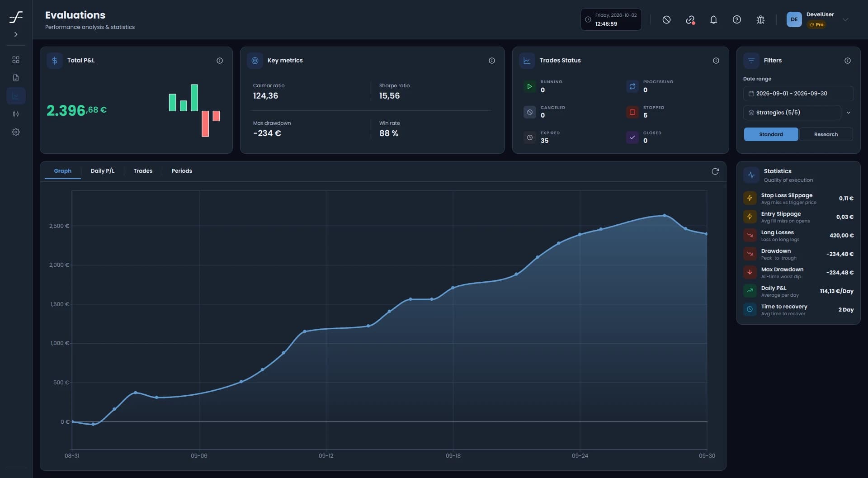Click the Pro badge under DevelUser
The width and height of the screenshot is (868, 478).
pyautogui.click(x=816, y=24)
